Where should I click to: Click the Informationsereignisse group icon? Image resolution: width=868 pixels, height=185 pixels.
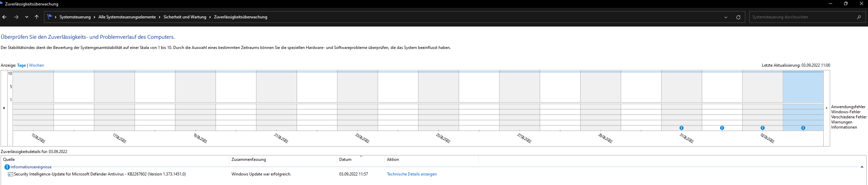7,167
